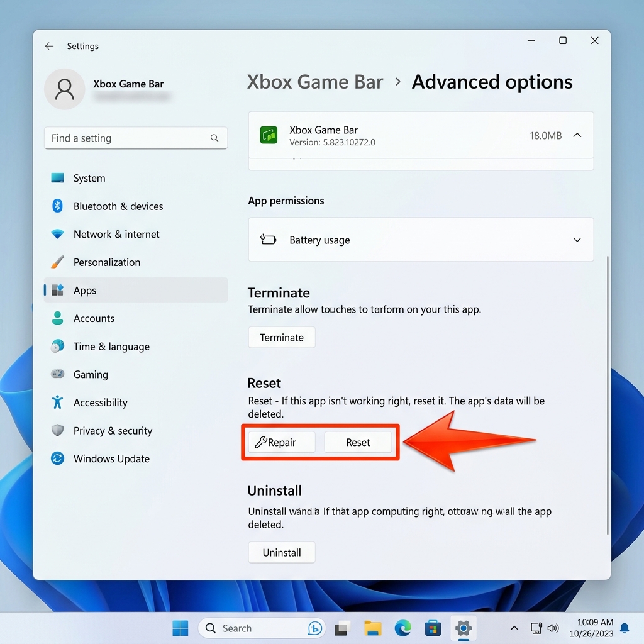Open the Bing chat icon in search box
Screen dimensions: 644x644
(x=315, y=628)
